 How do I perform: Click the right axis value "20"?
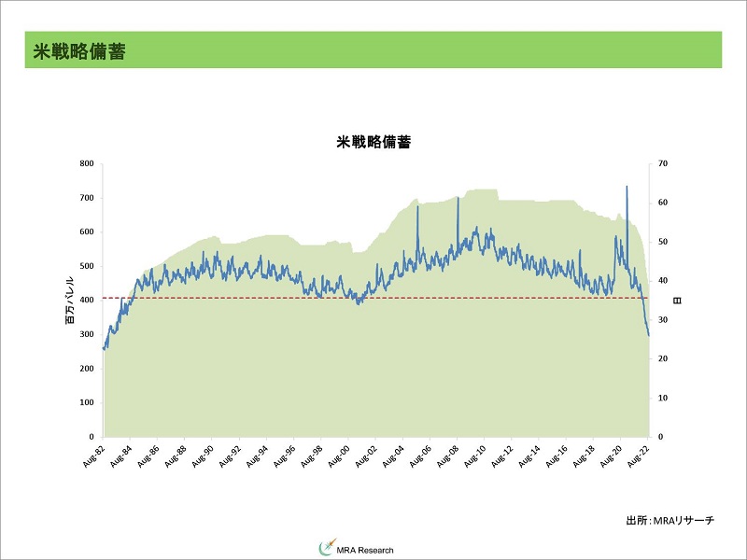click(x=663, y=358)
